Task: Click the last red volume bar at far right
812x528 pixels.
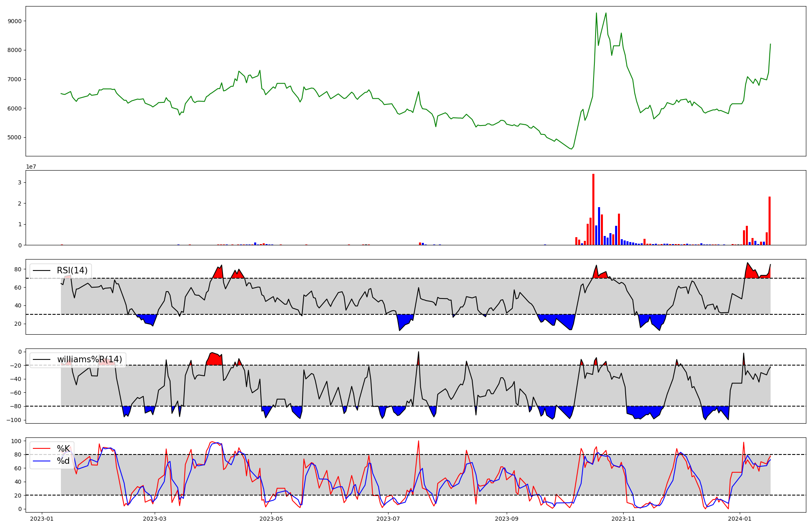Action: pyautogui.click(x=769, y=221)
